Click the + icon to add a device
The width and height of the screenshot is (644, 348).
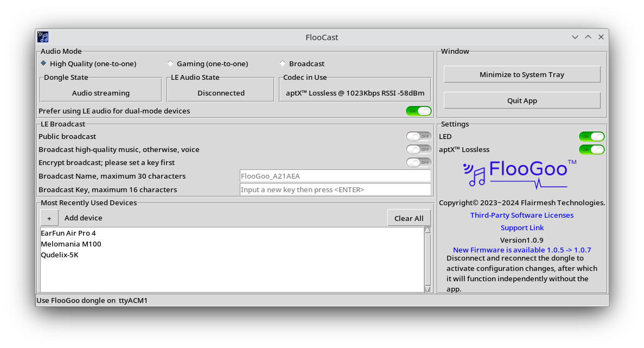(49, 218)
